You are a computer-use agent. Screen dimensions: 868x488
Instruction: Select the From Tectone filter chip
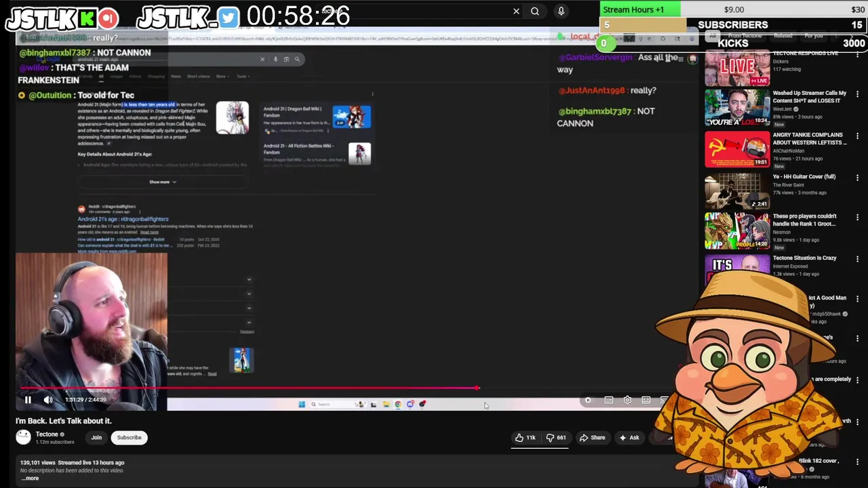coord(745,36)
